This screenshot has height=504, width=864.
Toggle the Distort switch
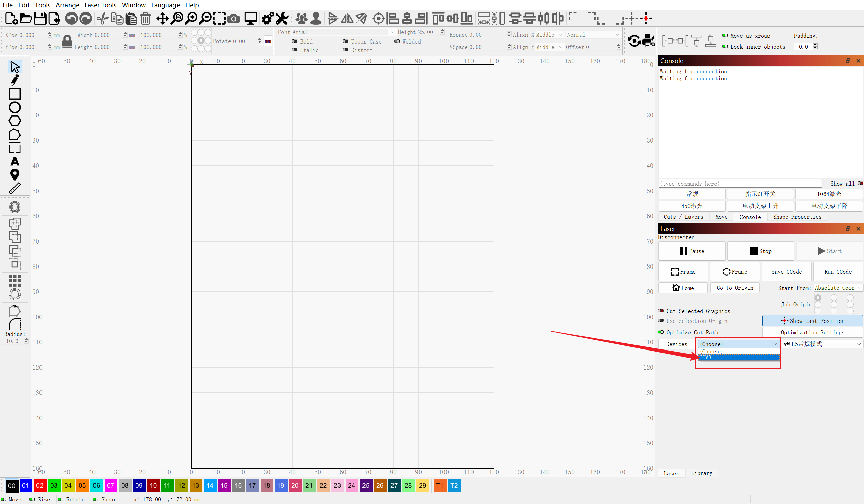(x=345, y=50)
